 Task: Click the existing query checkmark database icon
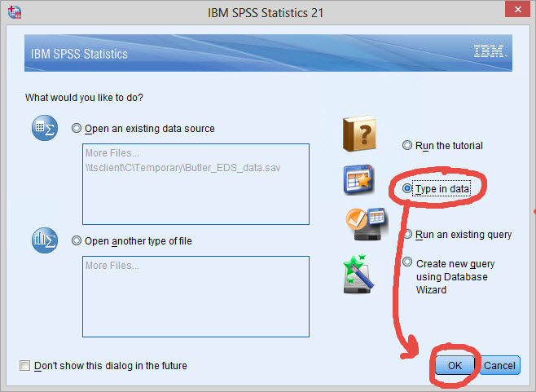tap(367, 224)
